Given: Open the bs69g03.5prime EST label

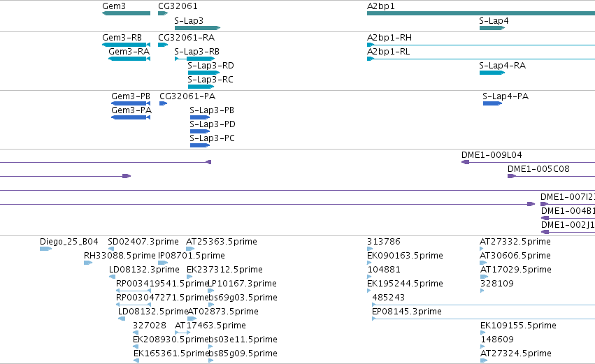Looking at the screenshot, I should pos(243,298).
